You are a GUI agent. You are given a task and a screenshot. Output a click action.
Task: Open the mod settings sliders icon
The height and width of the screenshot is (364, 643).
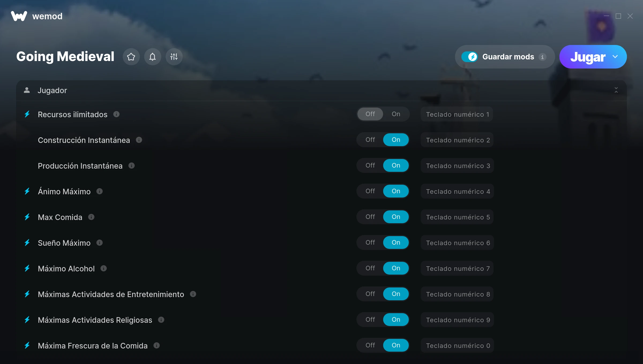(174, 57)
